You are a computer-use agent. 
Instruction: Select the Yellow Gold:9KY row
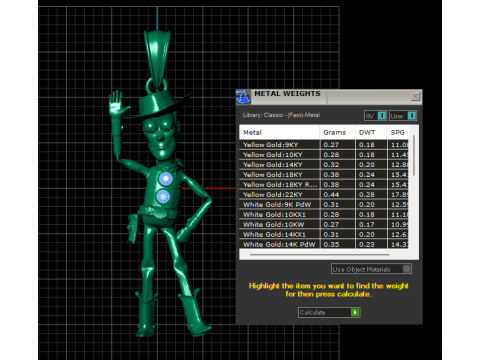(324, 145)
